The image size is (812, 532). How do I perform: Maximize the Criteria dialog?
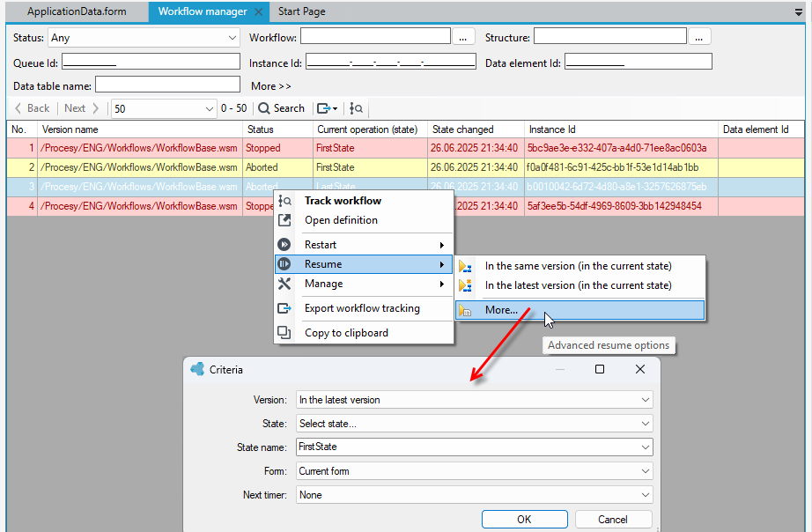(x=600, y=369)
